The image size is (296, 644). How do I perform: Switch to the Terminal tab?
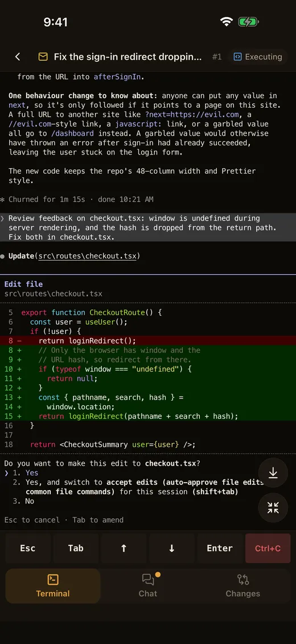[53, 586]
